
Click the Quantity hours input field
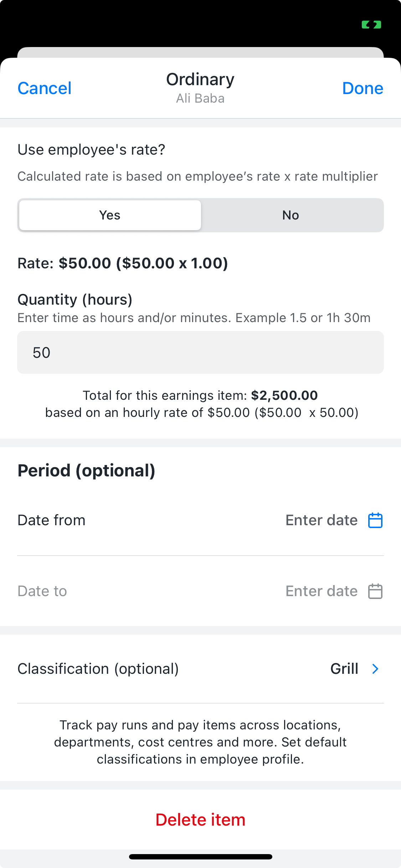(200, 352)
